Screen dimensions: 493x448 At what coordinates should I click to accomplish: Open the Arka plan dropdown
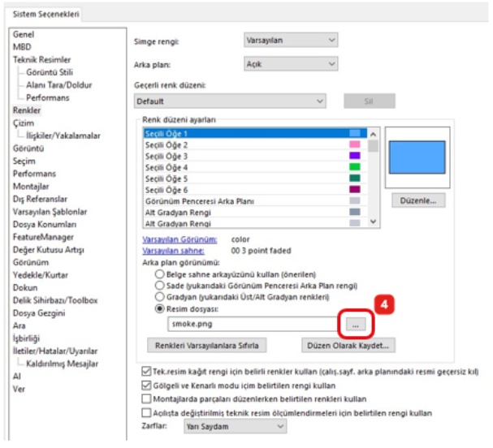point(290,63)
